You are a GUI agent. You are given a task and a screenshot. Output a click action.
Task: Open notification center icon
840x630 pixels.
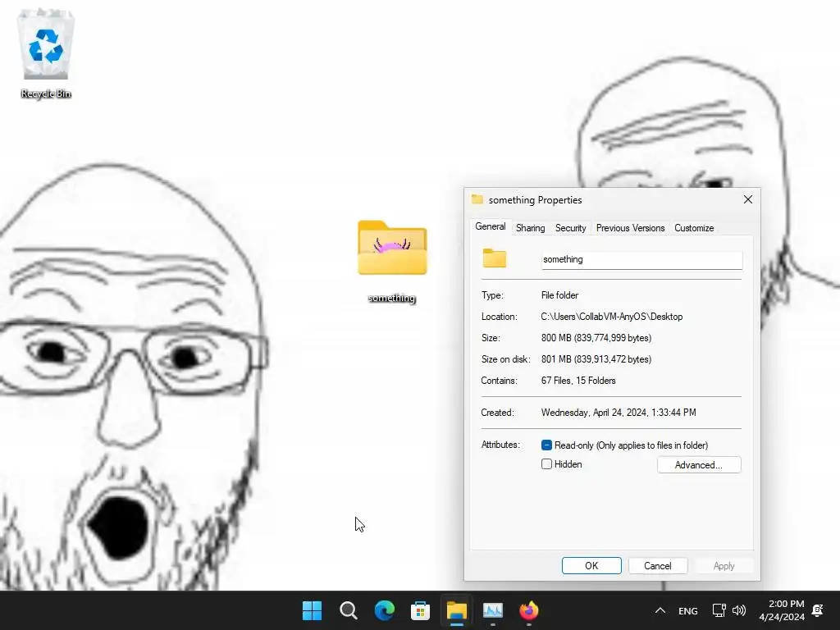(818, 610)
